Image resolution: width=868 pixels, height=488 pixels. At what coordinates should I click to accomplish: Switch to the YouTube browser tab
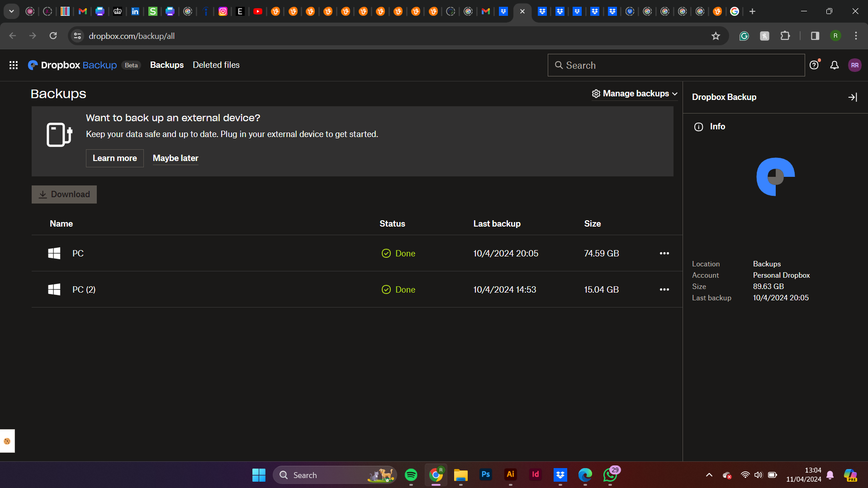pyautogui.click(x=258, y=11)
